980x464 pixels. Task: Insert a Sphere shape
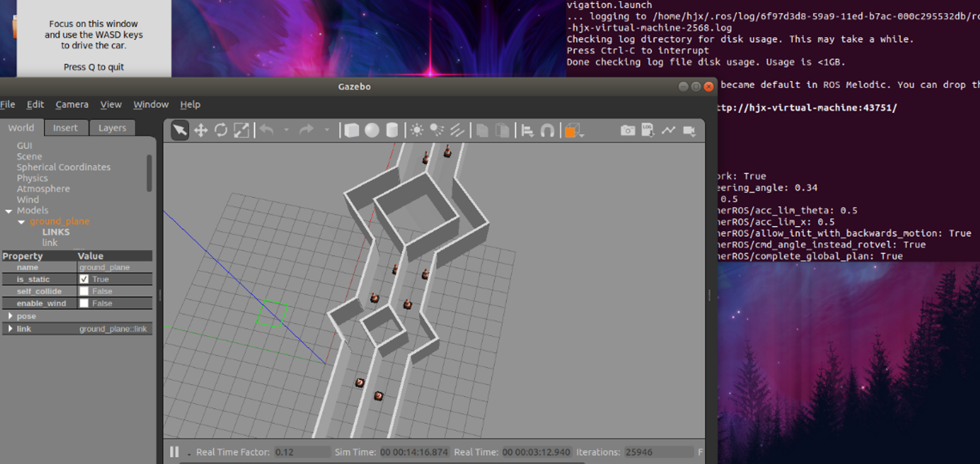point(372,130)
